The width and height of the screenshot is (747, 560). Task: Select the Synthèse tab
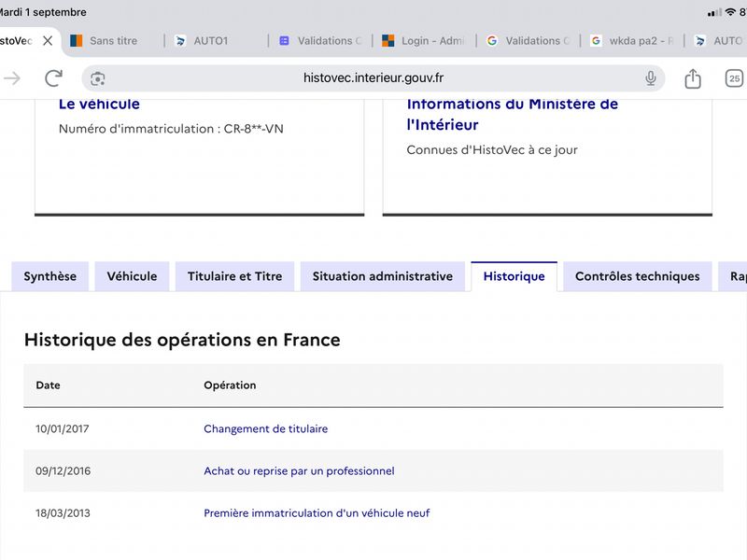click(x=50, y=276)
